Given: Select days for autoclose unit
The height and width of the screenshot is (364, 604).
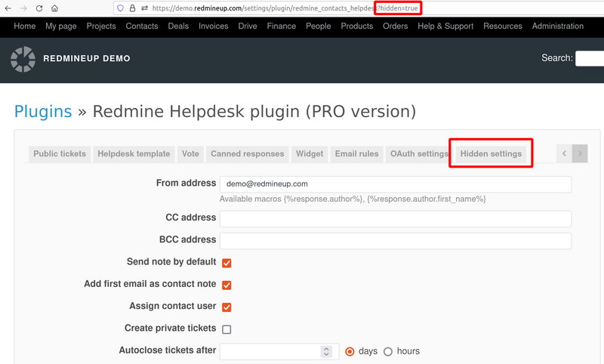Looking at the screenshot, I should pos(350,351).
